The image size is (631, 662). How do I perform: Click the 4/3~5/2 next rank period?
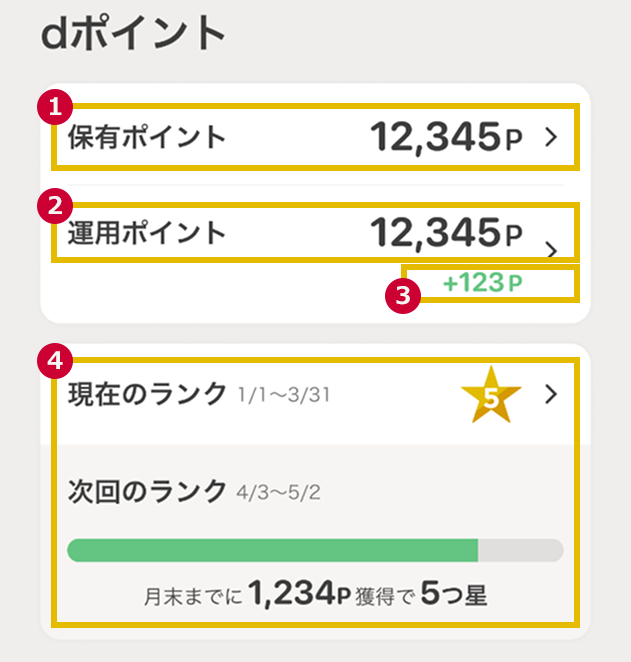click(x=279, y=493)
